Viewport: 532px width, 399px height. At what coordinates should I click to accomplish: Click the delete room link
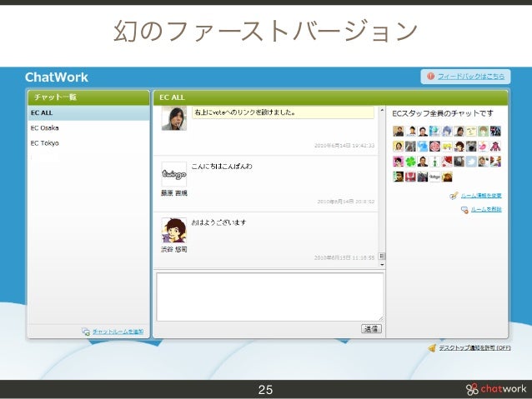(x=486, y=210)
